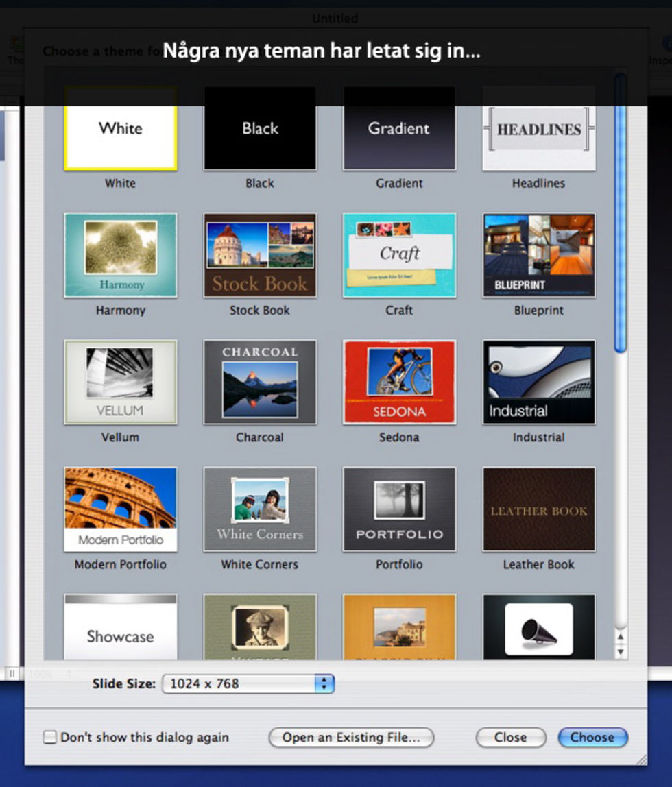Select the Industrial theme

(x=538, y=382)
